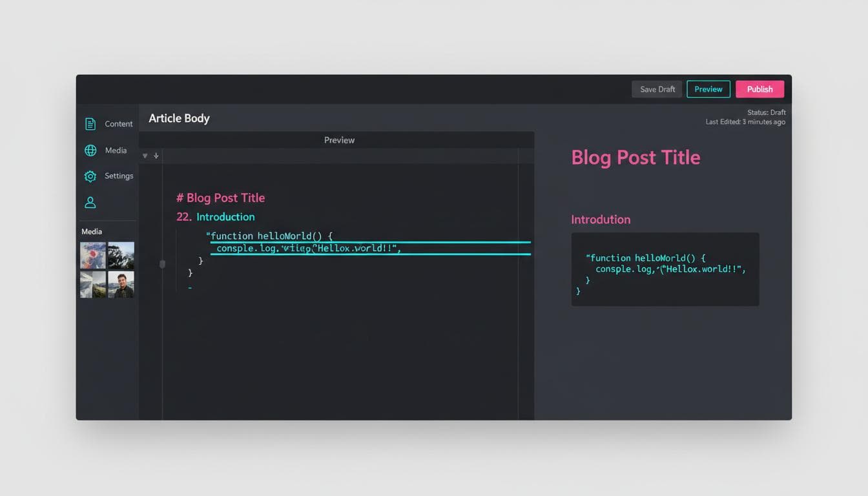Image resolution: width=868 pixels, height=496 pixels.
Task: Click the 'Last Edited: 3 minutes ago' text
Action: (745, 122)
